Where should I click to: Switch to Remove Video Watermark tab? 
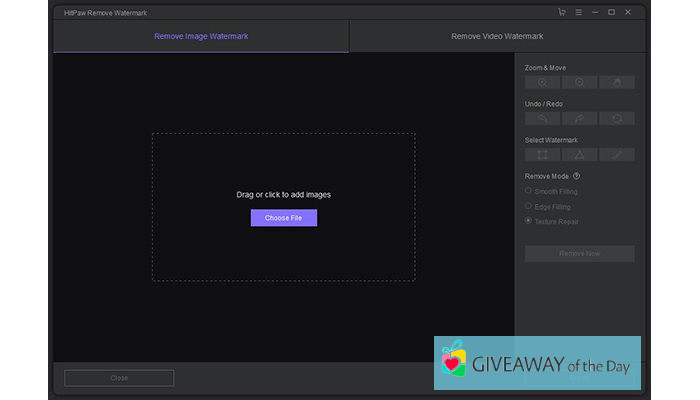(x=497, y=36)
